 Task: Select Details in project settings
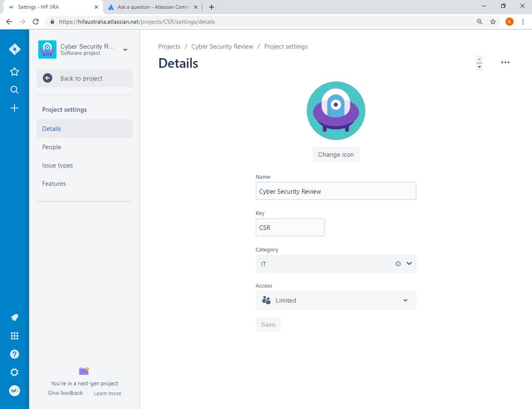(85, 128)
